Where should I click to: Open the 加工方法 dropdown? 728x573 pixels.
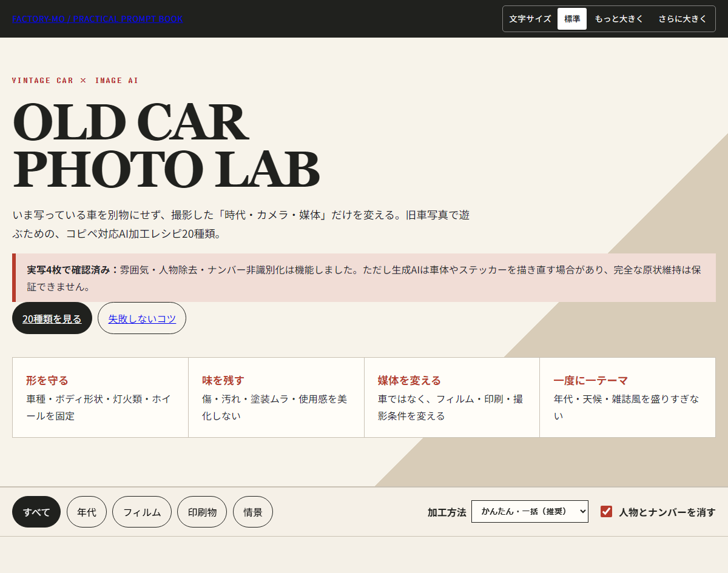coord(530,511)
